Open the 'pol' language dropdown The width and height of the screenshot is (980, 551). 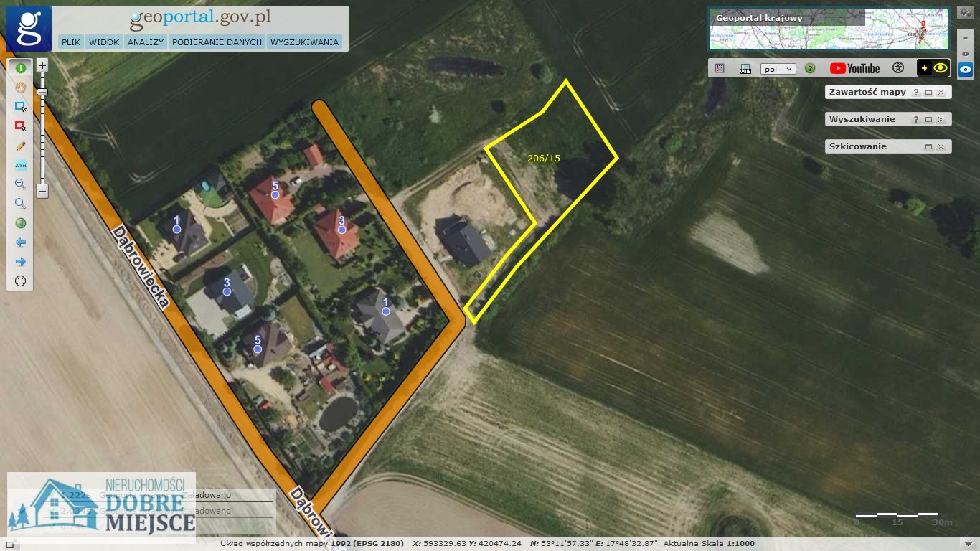(778, 69)
